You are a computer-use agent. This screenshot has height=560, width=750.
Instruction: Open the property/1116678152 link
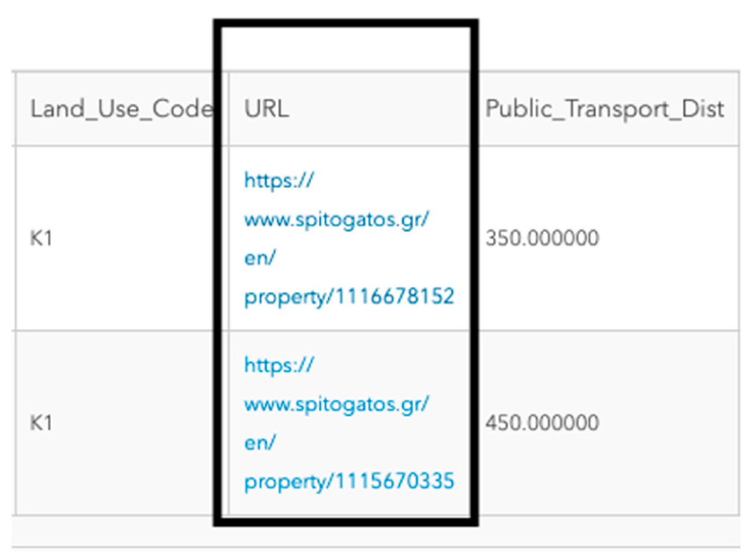tap(349, 297)
